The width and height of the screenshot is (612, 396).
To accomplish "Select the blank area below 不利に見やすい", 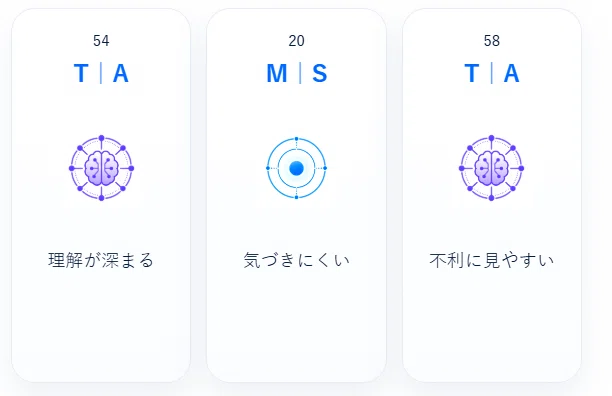I will click(x=492, y=324).
